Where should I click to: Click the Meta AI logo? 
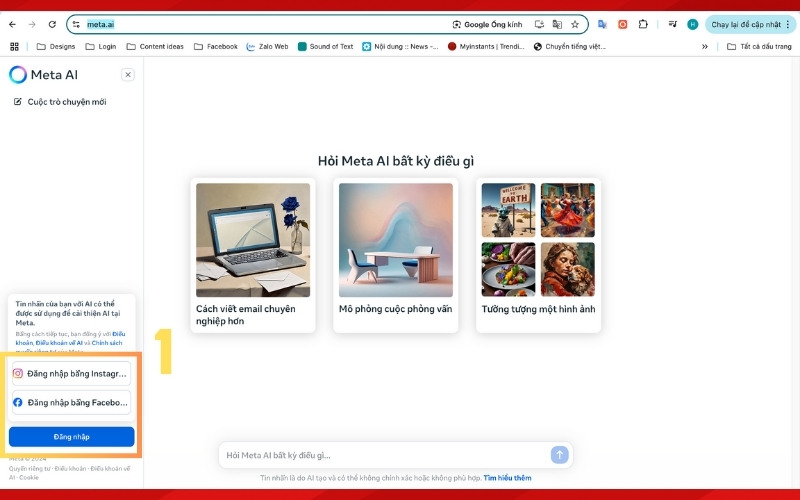point(43,74)
